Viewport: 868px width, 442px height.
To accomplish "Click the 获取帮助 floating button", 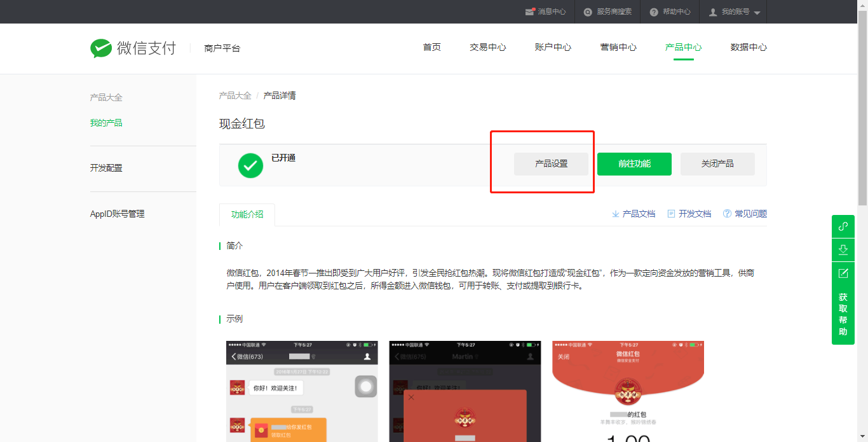I will [843, 315].
